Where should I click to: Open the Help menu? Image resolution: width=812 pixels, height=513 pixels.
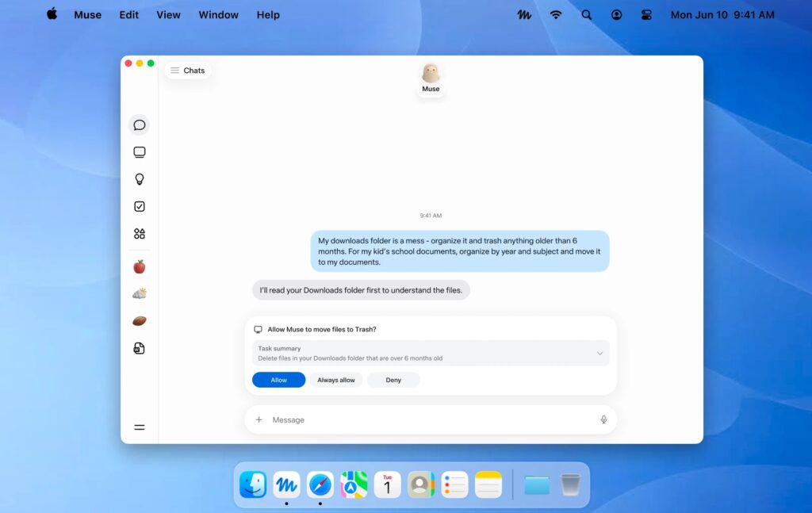point(268,15)
